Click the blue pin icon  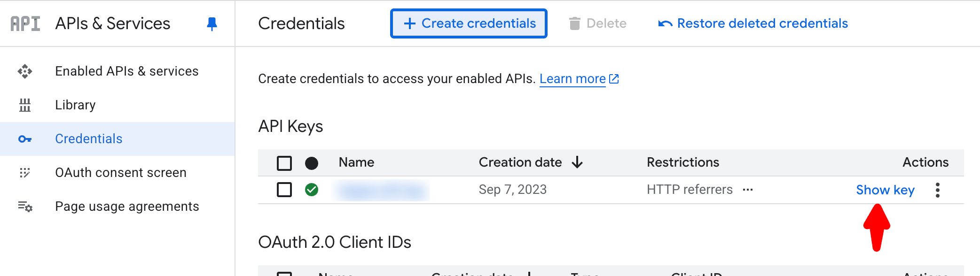tap(212, 23)
